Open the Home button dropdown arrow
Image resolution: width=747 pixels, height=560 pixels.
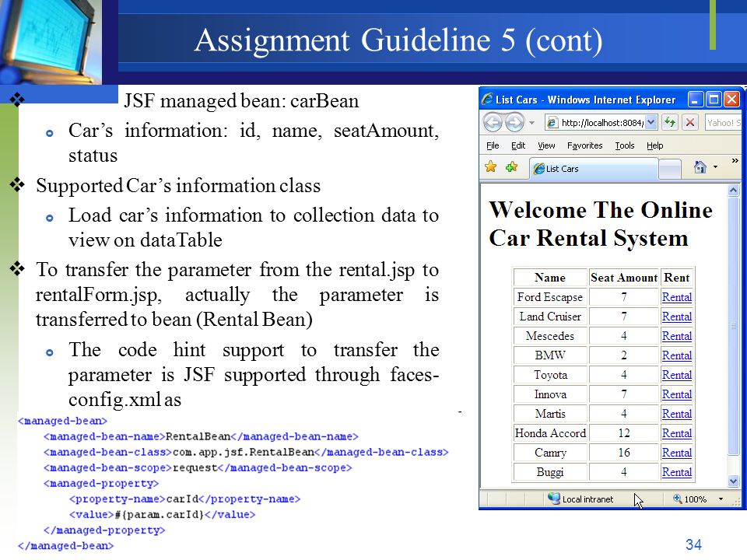pyautogui.click(x=716, y=167)
